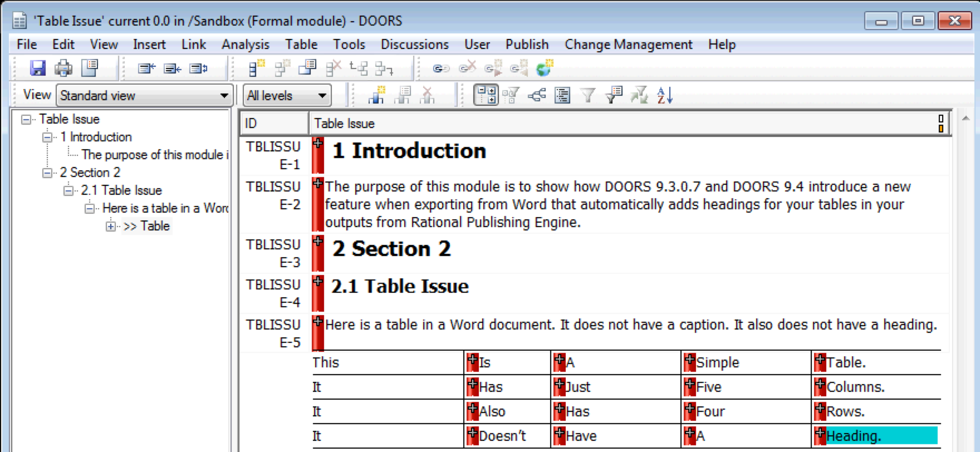Image resolution: width=980 pixels, height=452 pixels.
Task: Click the 'Doesn't' table cell
Action: tap(507, 436)
